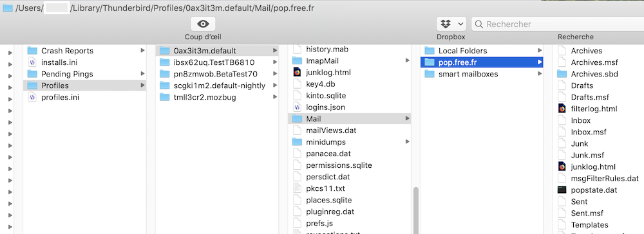Select the popstate.dat terminal icon file
Image resolution: width=644 pixels, height=234 pixels.
click(x=562, y=190)
